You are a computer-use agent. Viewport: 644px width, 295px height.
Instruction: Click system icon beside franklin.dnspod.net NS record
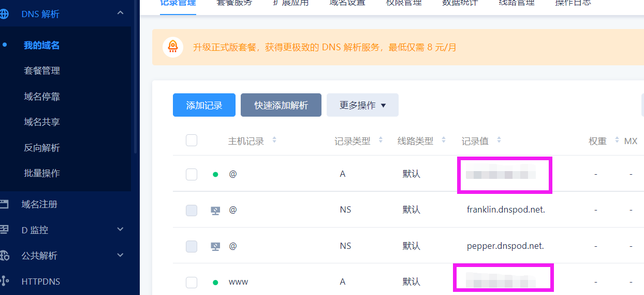[215, 210]
